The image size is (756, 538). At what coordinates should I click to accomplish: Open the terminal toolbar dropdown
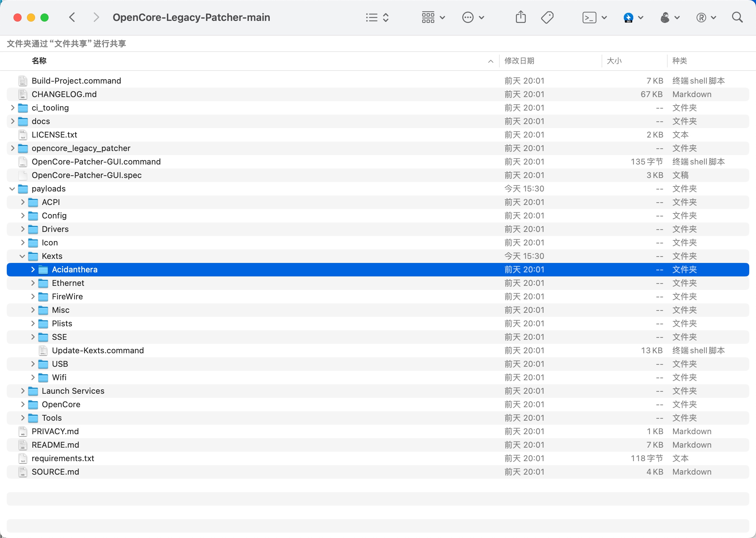coord(595,17)
